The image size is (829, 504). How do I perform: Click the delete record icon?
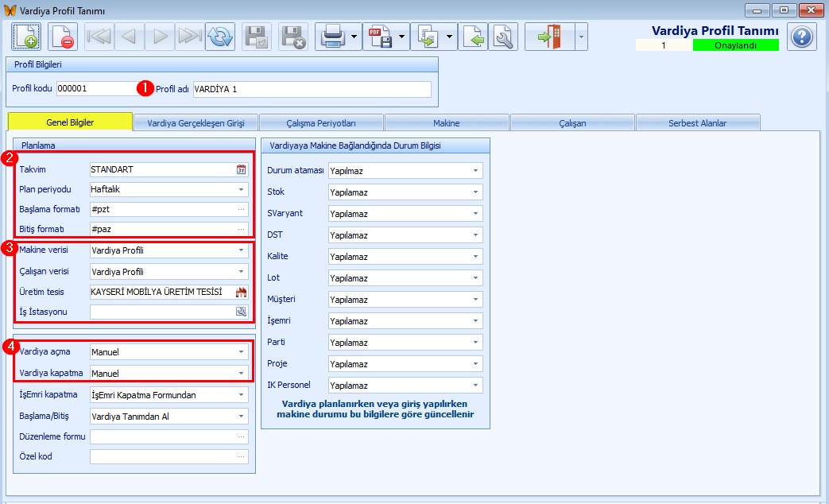click(63, 37)
